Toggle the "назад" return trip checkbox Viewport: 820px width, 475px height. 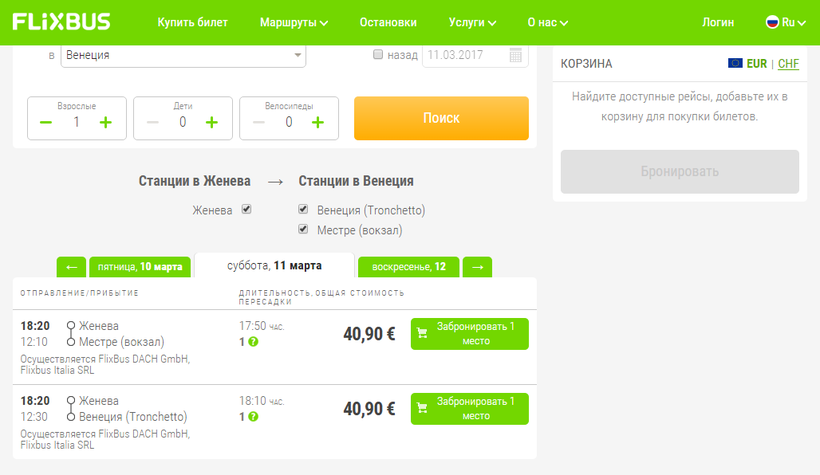378,56
